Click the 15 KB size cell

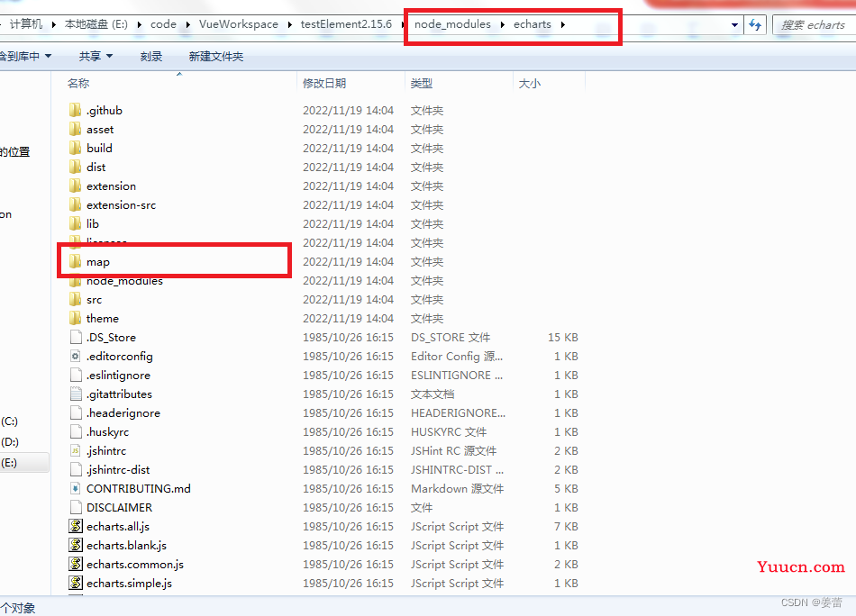pos(563,337)
